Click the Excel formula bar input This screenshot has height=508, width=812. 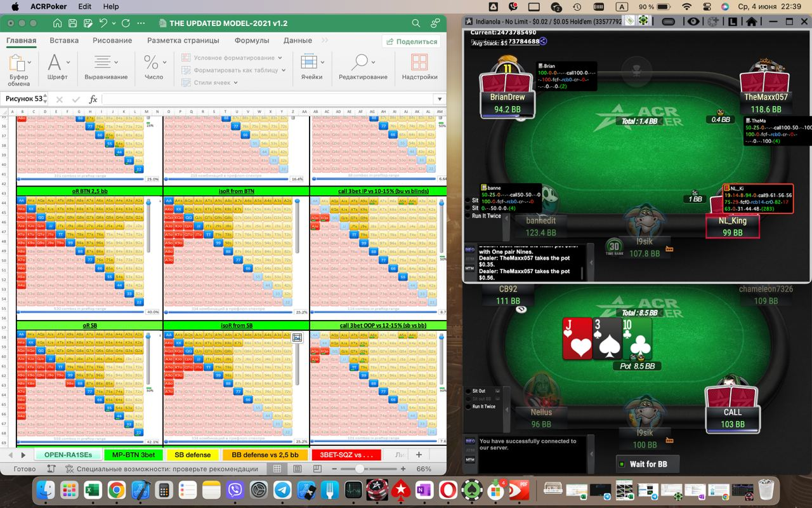coord(268,99)
